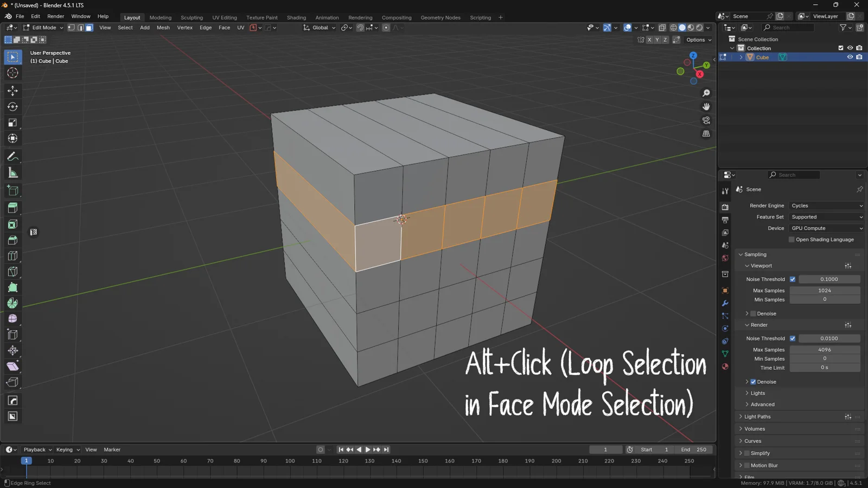
Task: Click the Options button in viewport header
Action: (698, 40)
